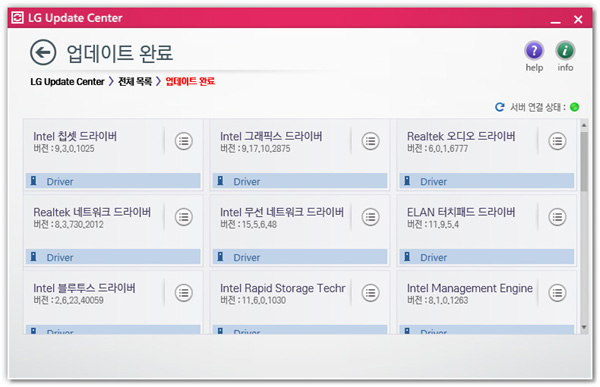The height and width of the screenshot is (387, 600).
Task: Select Intel 블루투스 드라이버 title
Action: pyautogui.click(x=84, y=288)
